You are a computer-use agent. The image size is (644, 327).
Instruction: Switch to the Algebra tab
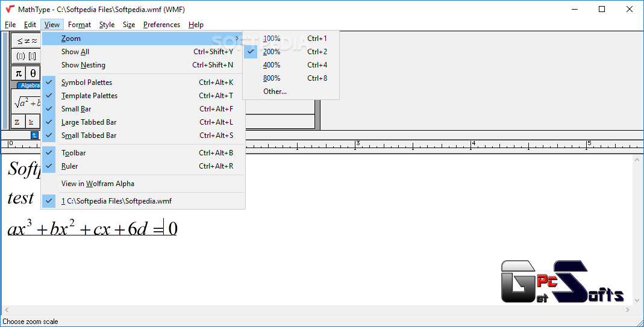(x=30, y=86)
